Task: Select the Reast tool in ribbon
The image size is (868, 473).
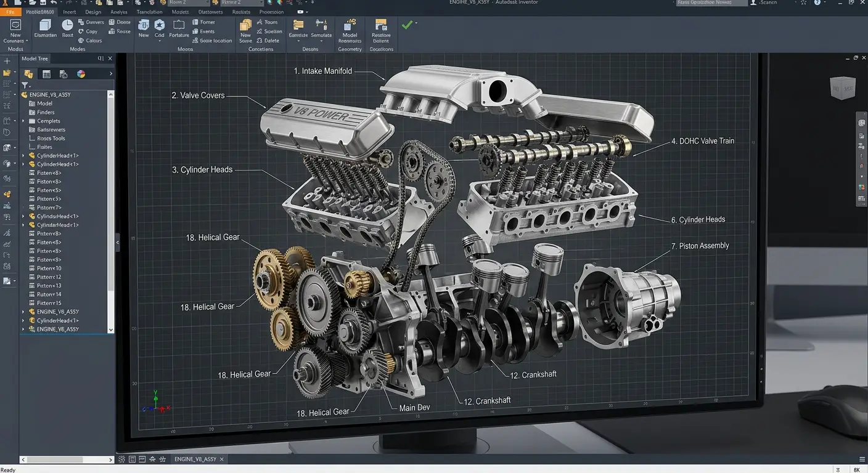Action: point(68,28)
